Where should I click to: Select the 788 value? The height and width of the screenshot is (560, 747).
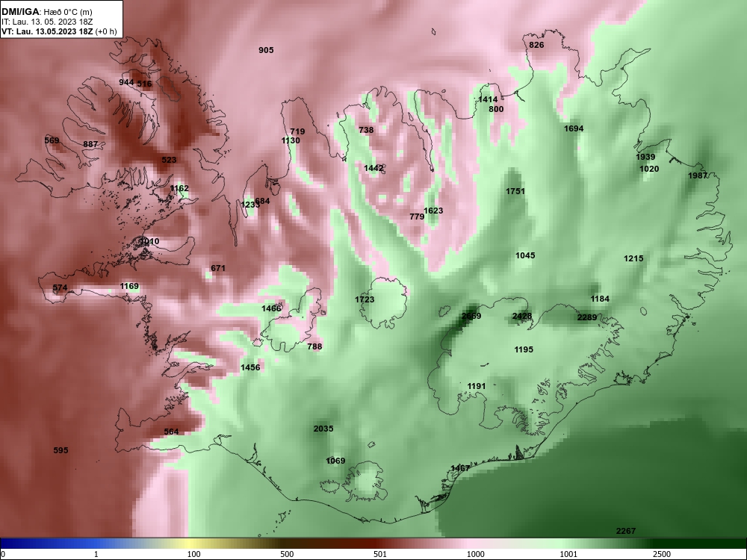[314, 346]
